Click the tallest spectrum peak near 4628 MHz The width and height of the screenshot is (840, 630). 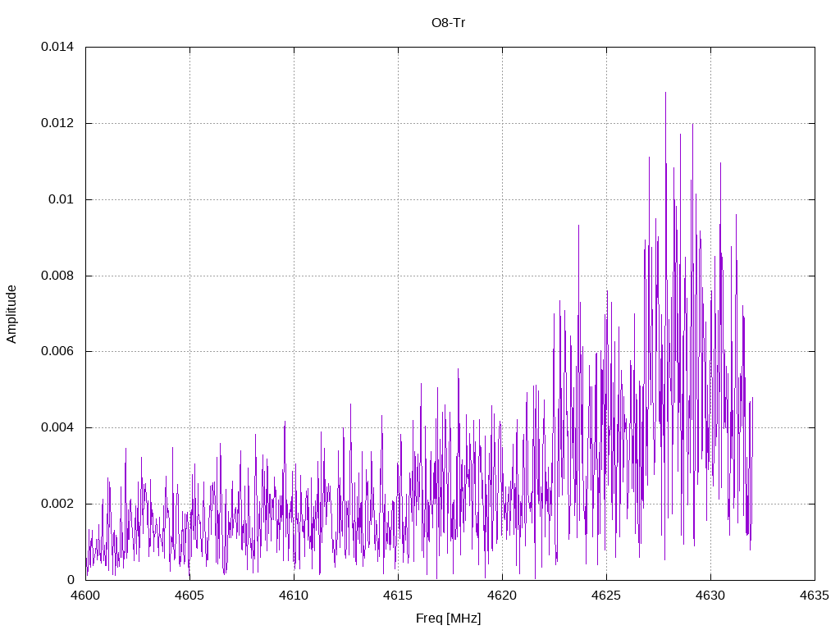[665, 94]
